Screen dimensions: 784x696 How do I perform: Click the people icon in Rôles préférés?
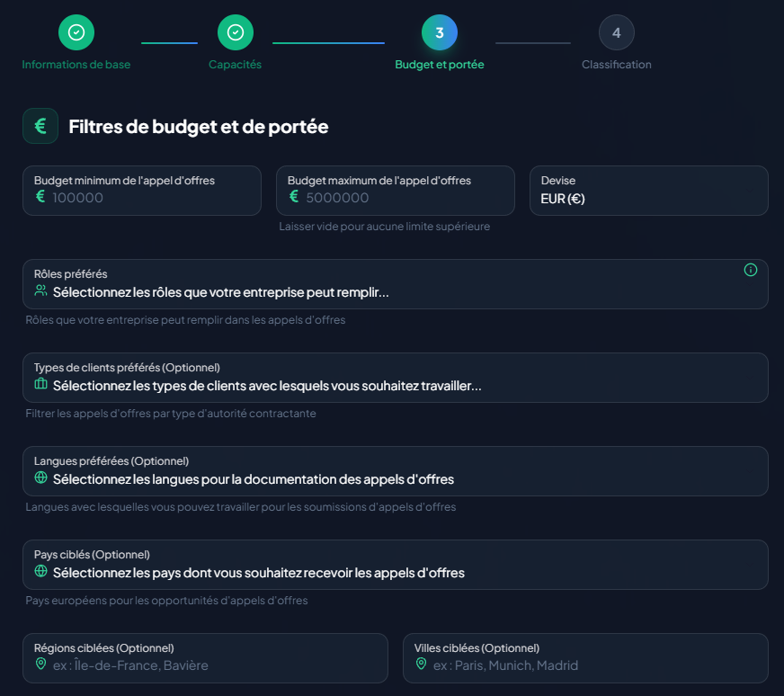(x=40, y=291)
